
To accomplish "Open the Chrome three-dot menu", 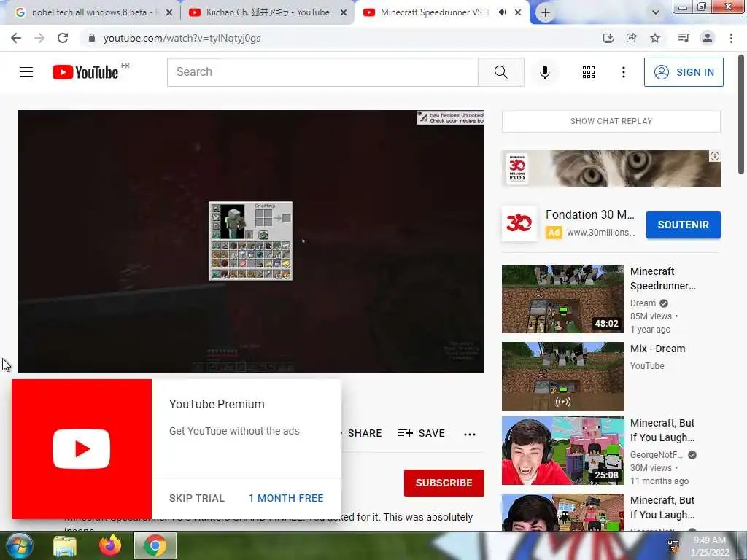I will click(x=731, y=38).
